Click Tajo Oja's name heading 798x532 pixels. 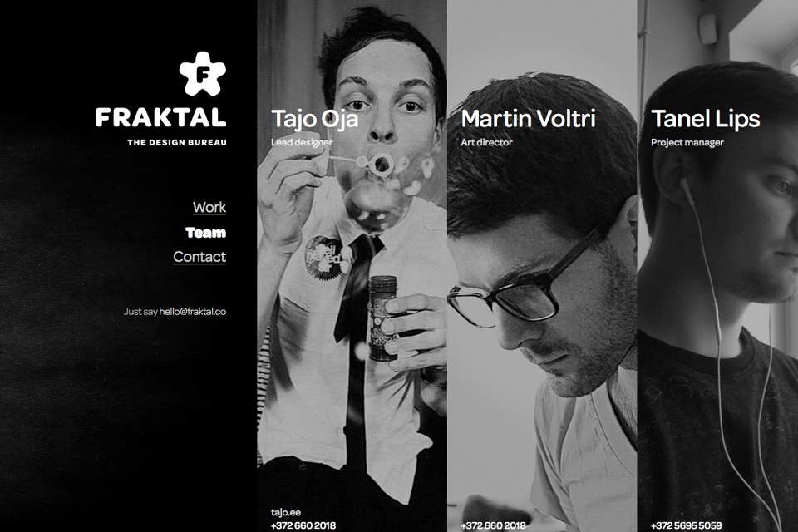click(x=314, y=119)
